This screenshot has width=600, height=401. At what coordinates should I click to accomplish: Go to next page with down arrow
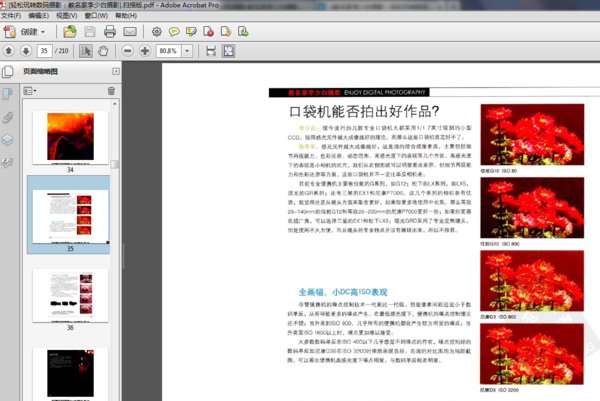point(26,51)
